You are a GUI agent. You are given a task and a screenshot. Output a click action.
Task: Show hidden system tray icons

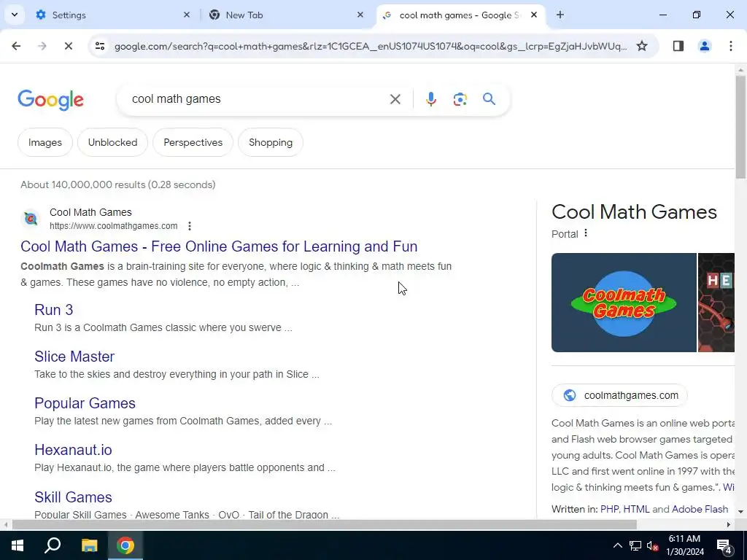617,545
